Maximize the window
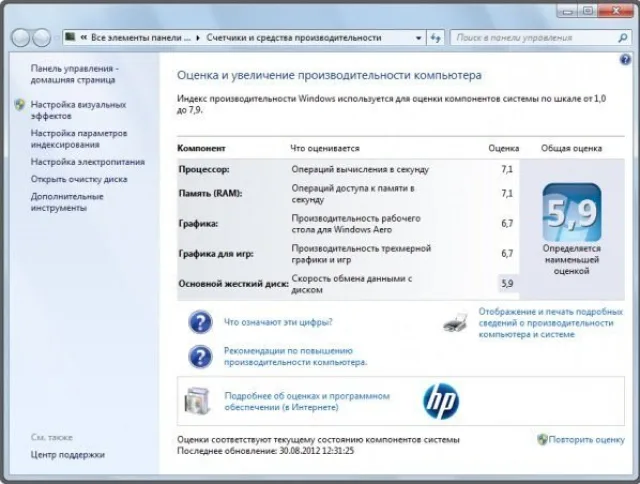The height and width of the screenshot is (484, 640). point(587,11)
